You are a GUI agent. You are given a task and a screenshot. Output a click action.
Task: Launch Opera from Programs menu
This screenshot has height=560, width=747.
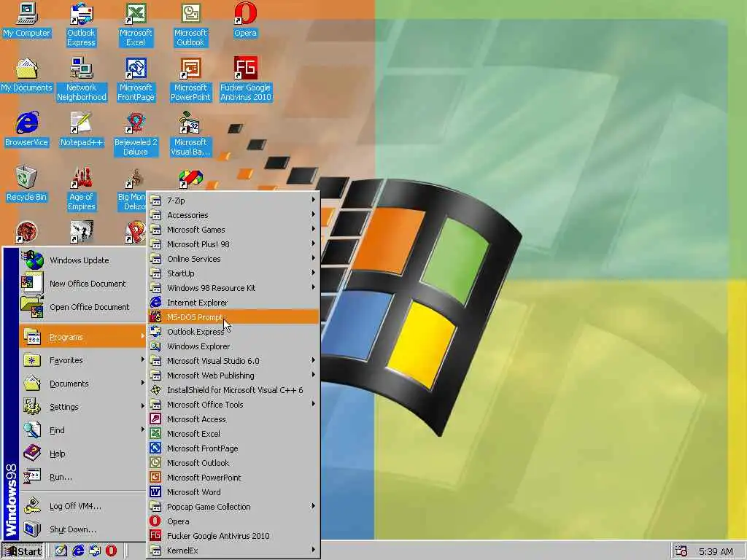tap(233, 521)
